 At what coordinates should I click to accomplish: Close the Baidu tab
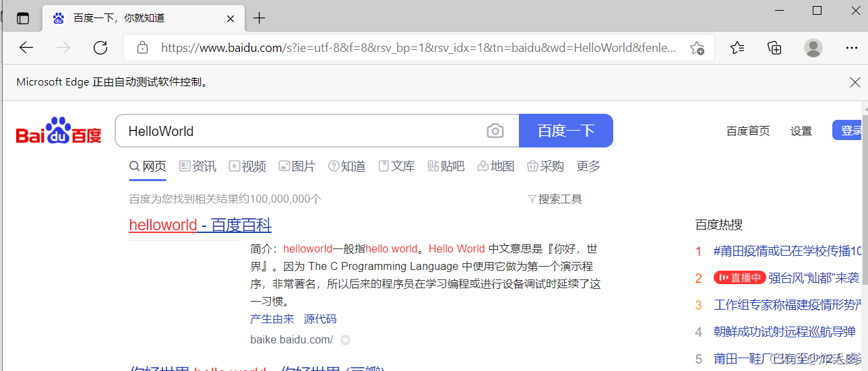[230, 18]
